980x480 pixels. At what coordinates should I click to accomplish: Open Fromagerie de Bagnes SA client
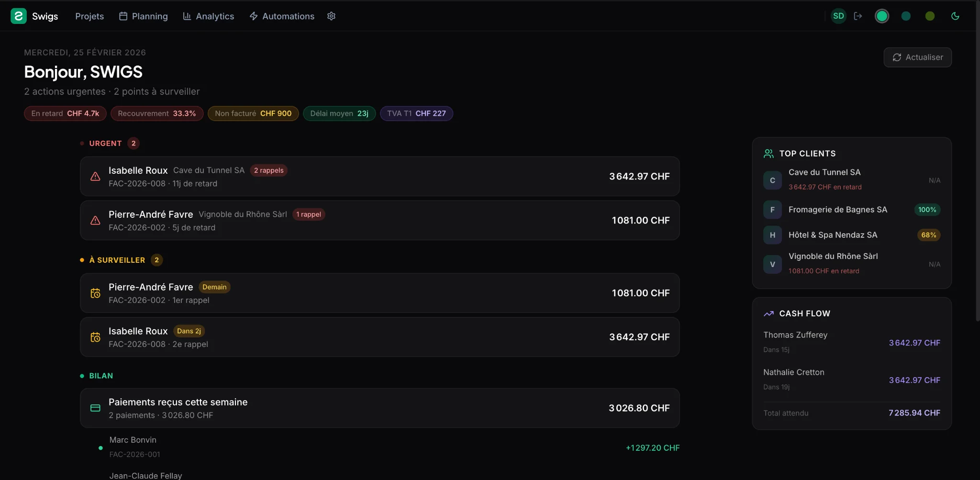(x=837, y=210)
